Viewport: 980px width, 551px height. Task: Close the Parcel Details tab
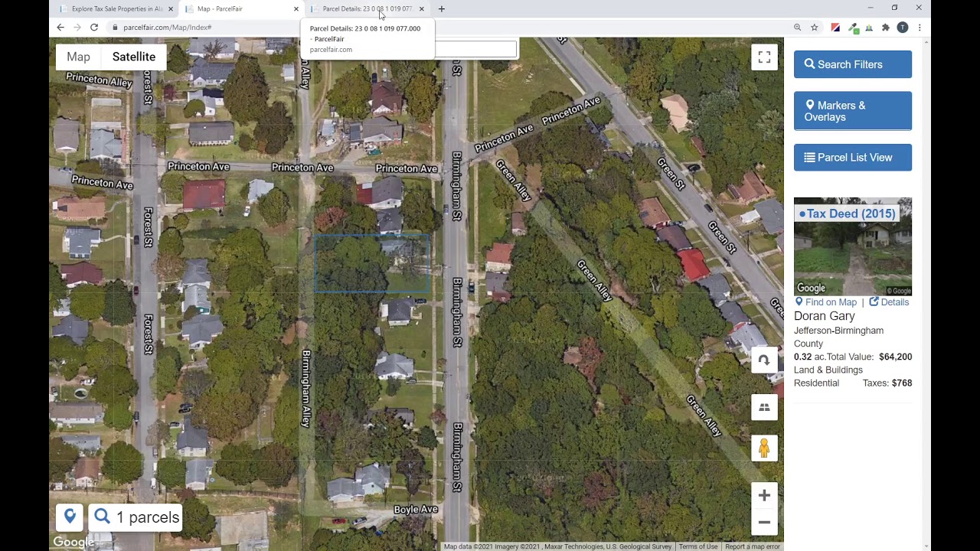pyautogui.click(x=421, y=9)
